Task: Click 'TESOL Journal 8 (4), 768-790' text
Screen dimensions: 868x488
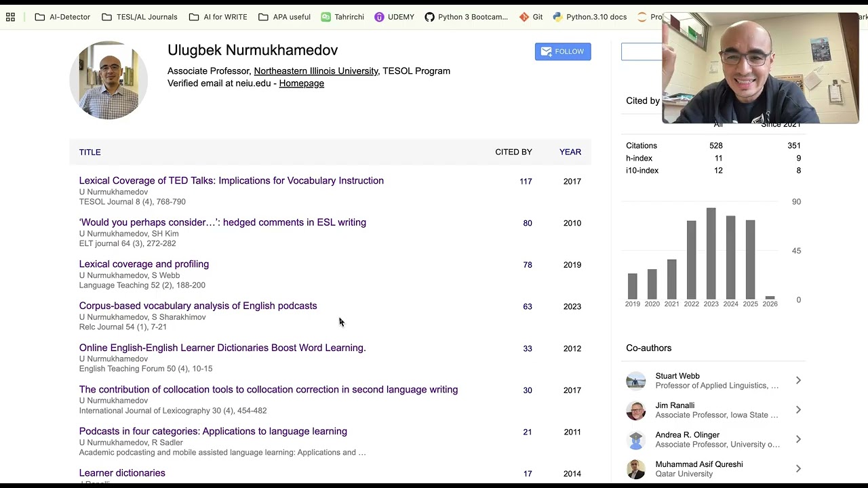Action: point(132,202)
